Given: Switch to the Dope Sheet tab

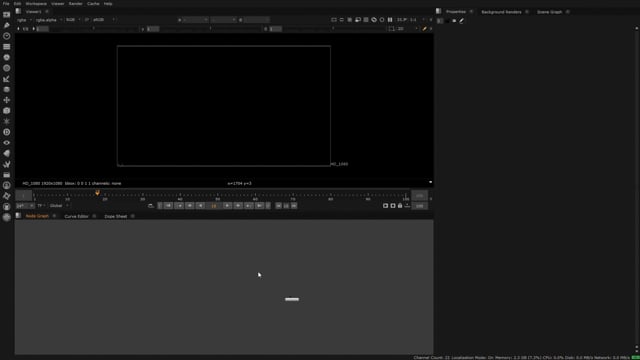Looking at the screenshot, I should point(116,216).
